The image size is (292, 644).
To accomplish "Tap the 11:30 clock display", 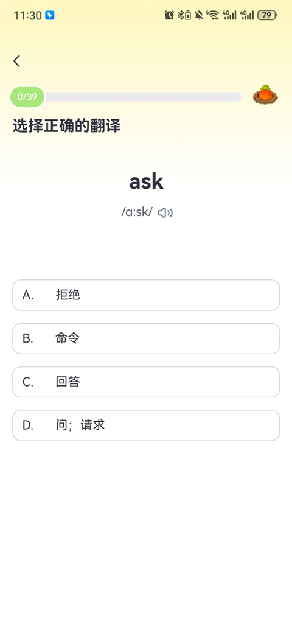I will click(27, 16).
